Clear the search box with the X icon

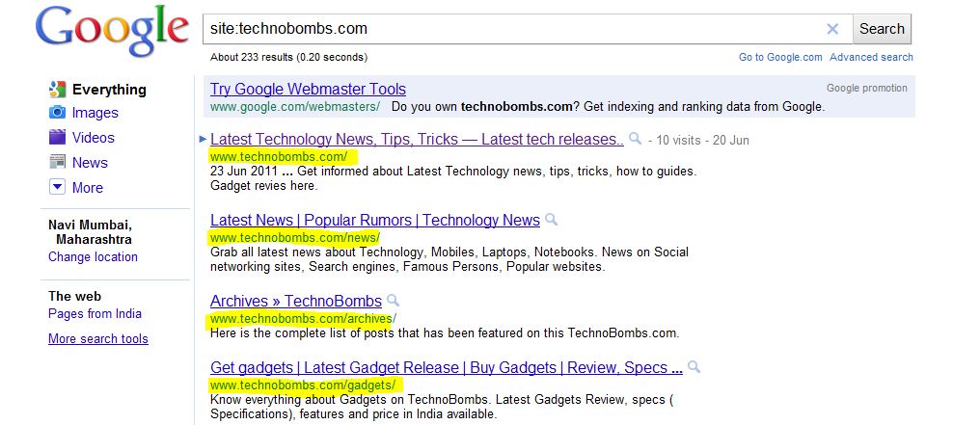pyautogui.click(x=832, y=29)
